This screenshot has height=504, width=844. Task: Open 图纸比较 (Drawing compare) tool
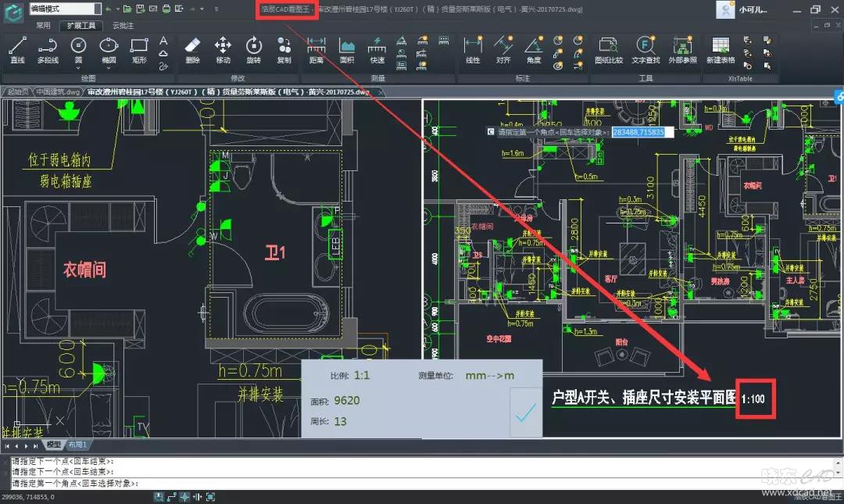(609, 49)
